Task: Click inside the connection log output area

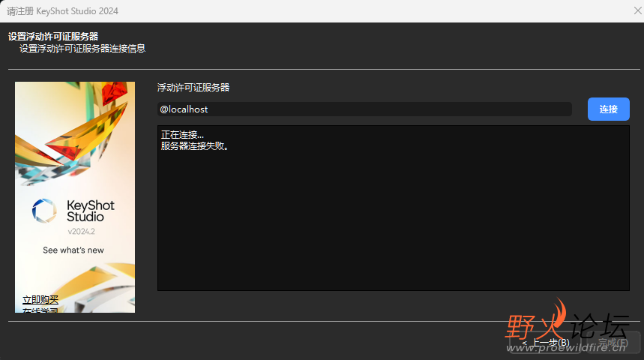Action: [x=393, y=208]
